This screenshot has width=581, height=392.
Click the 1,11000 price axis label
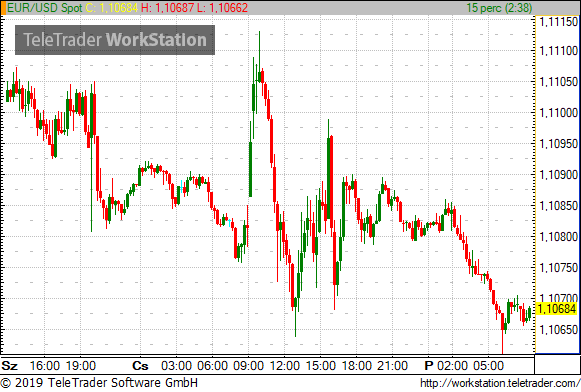[558, 113]
